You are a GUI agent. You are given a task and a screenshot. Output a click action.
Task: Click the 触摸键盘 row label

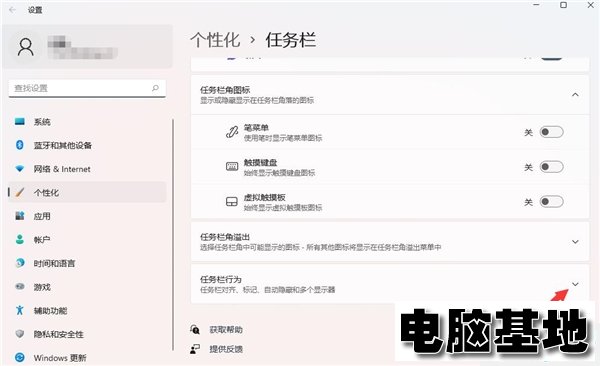pyautogui.click(x=260, y=162)
